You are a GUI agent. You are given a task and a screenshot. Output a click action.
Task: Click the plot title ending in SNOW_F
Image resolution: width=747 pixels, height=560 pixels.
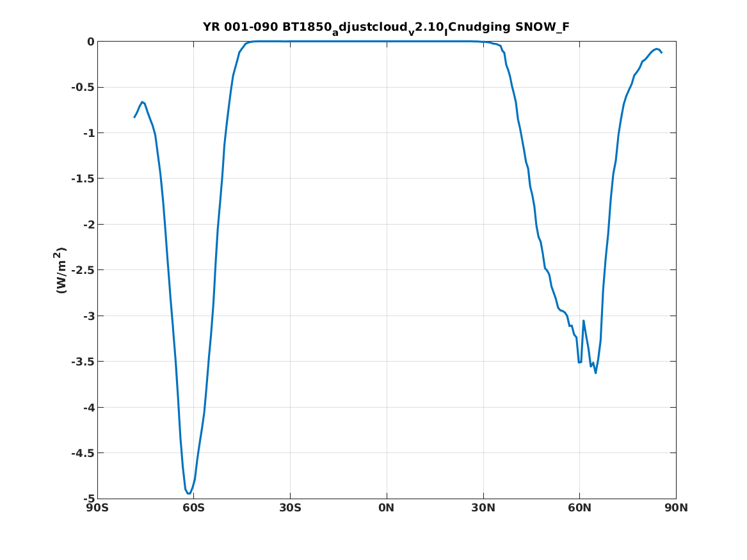386,28
